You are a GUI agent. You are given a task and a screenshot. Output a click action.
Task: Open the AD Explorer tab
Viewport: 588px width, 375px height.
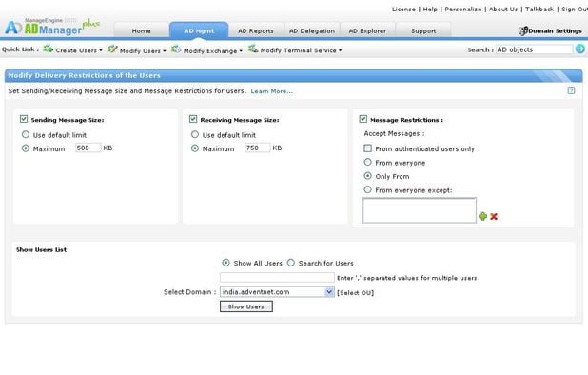[367, 30]
